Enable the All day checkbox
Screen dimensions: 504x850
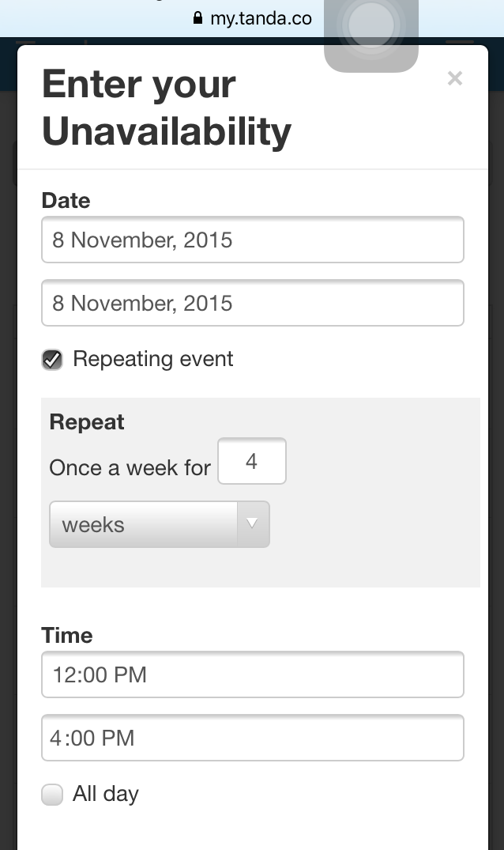coord(52,795)
